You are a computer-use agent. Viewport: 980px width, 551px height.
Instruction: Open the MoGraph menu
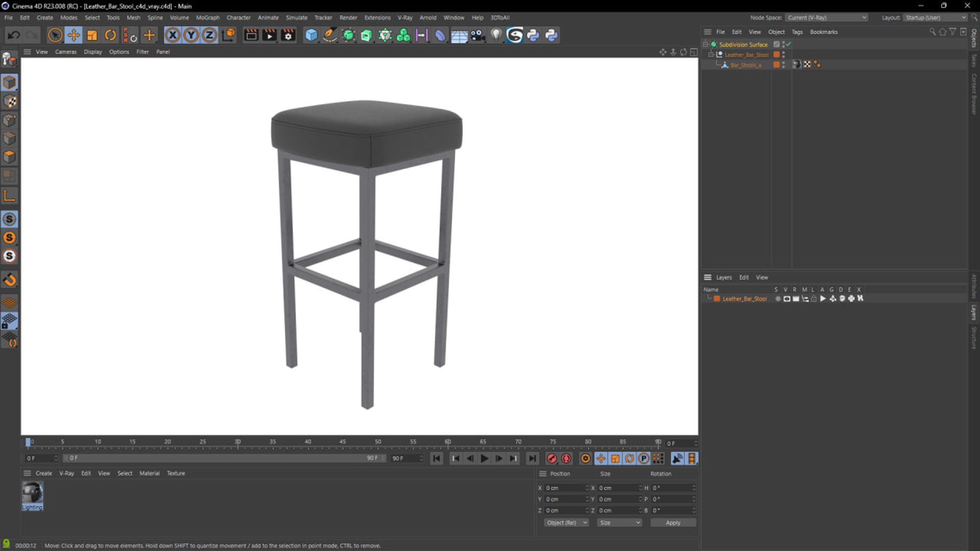tap(208, 17)
